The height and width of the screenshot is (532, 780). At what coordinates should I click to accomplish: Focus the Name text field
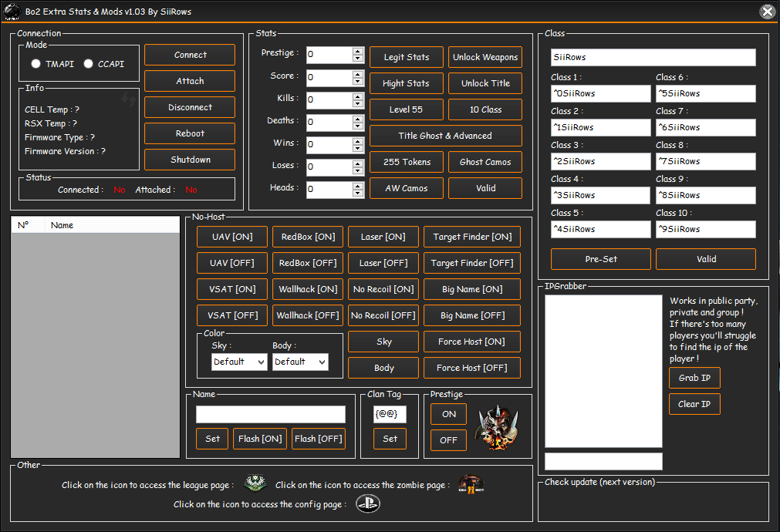click(x=271, y=414)
